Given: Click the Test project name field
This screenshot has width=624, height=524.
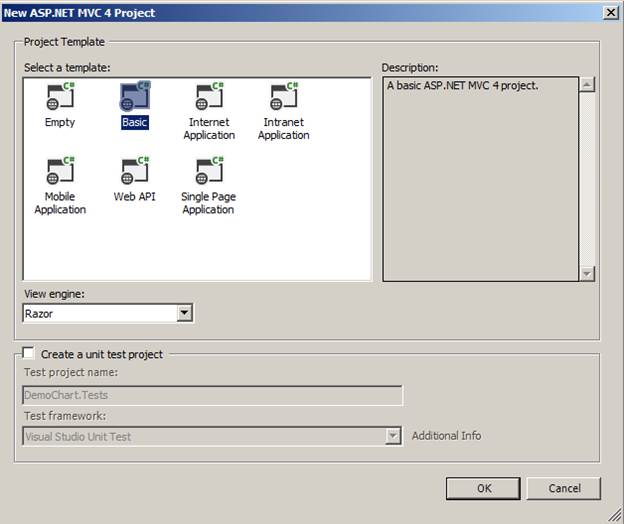Looking at the screenshot, I should 213,395.
